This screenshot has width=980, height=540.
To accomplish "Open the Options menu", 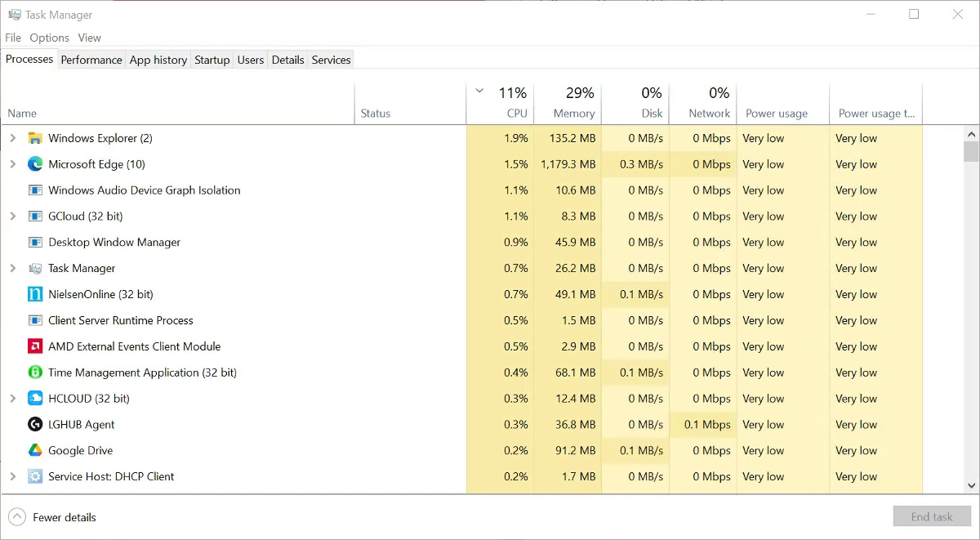I will (x=49, y=38).
